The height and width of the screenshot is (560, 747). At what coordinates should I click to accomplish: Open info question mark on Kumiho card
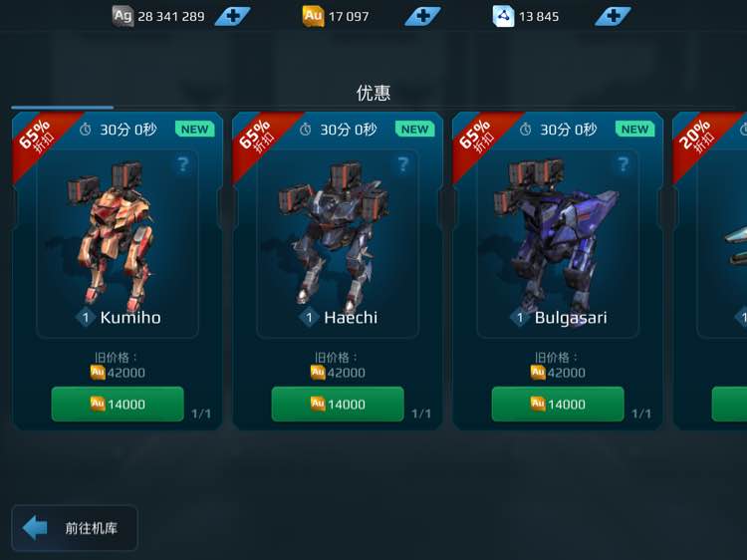183,164
